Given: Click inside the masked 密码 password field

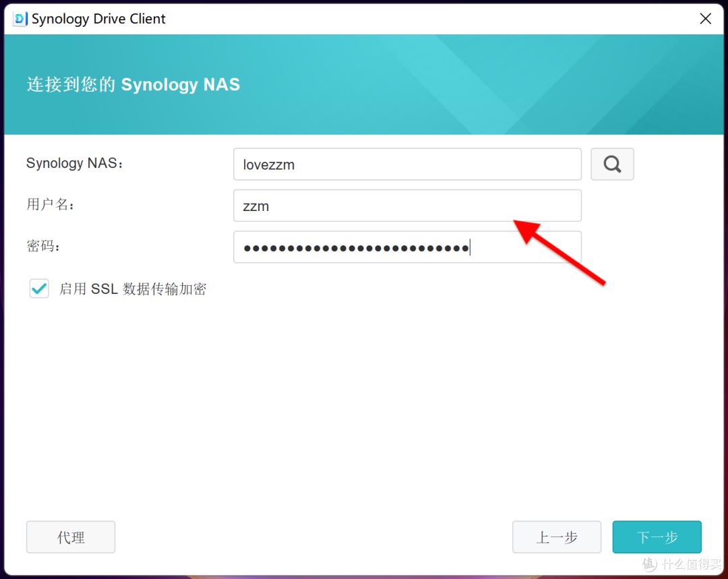Looking at the screenshot, I should (406, 247).
